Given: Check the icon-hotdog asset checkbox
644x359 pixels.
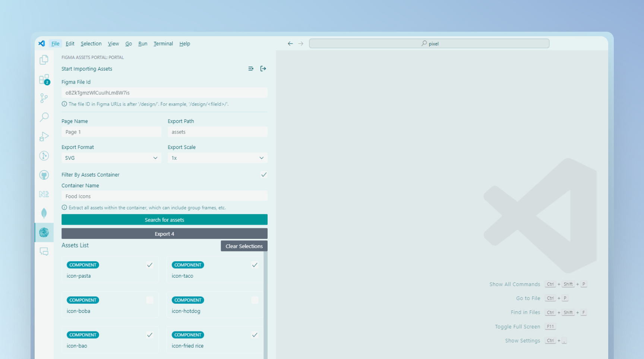Looking at the screenshot, I should coord(255,300).
